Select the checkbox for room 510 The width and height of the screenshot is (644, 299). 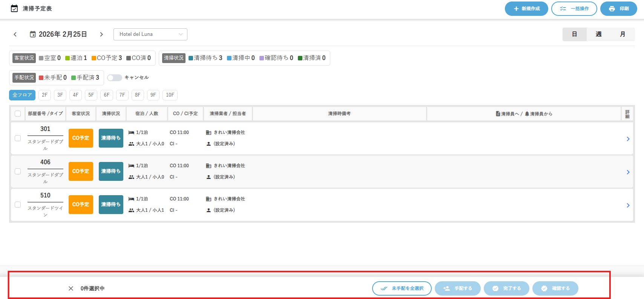click(x=18, y=205)
